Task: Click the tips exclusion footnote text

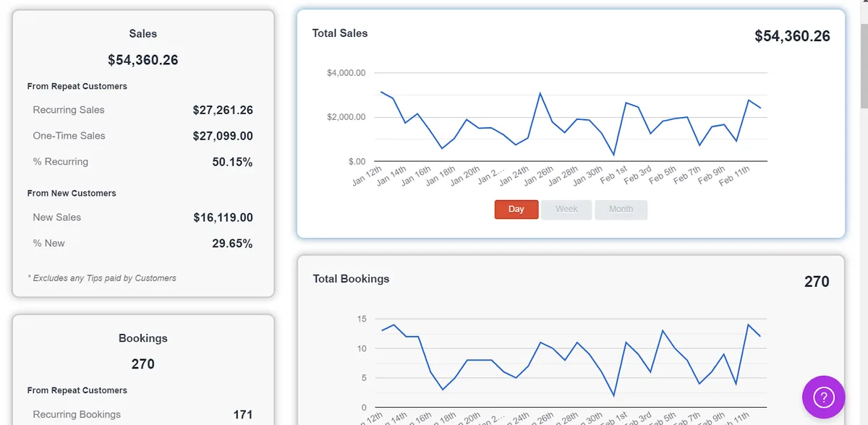Action: pos(102,278)
